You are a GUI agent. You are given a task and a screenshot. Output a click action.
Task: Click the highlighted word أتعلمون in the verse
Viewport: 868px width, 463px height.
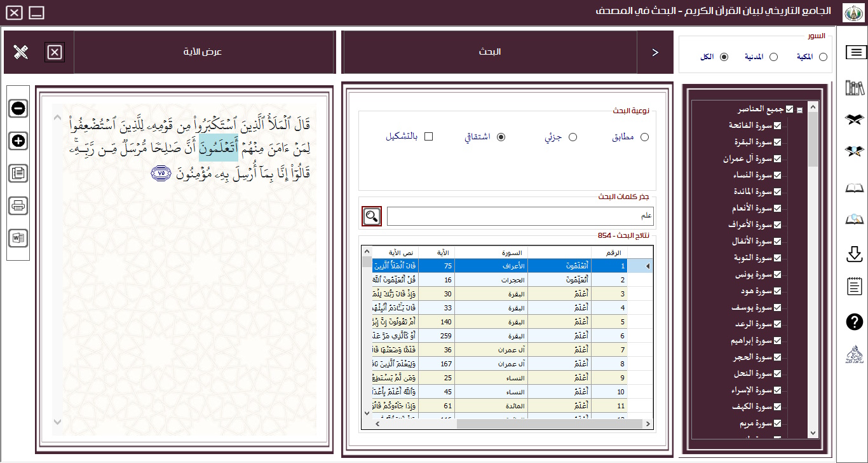(218, 148)
